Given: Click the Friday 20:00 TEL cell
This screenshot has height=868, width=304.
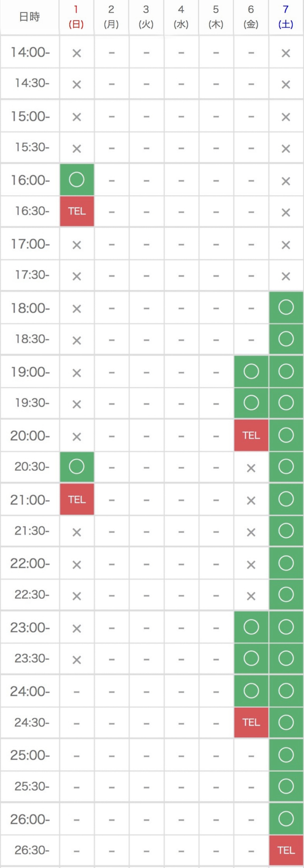Looking at the screenshot, I should pyautogui.click(x=251, y=435).
